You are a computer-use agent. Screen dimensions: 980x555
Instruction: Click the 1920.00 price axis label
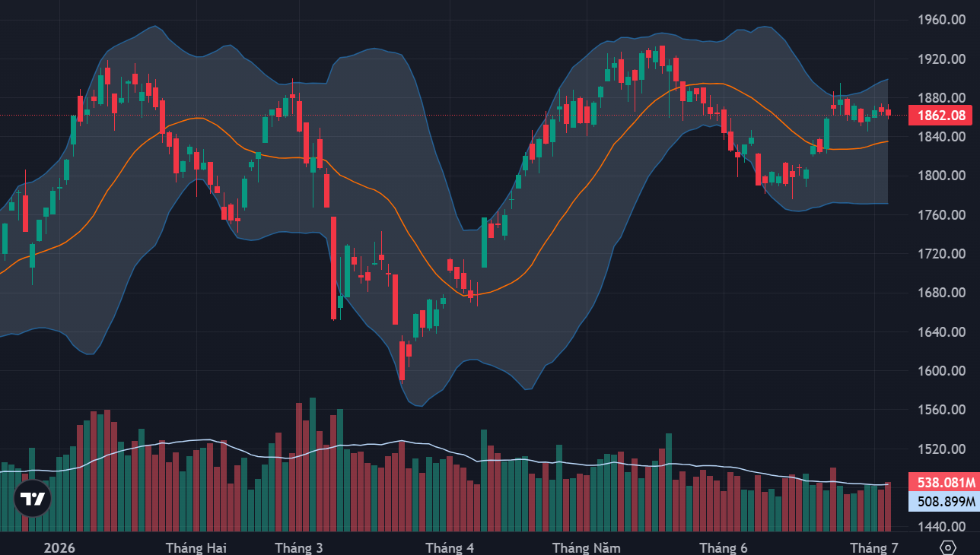[x=937, y=59]
